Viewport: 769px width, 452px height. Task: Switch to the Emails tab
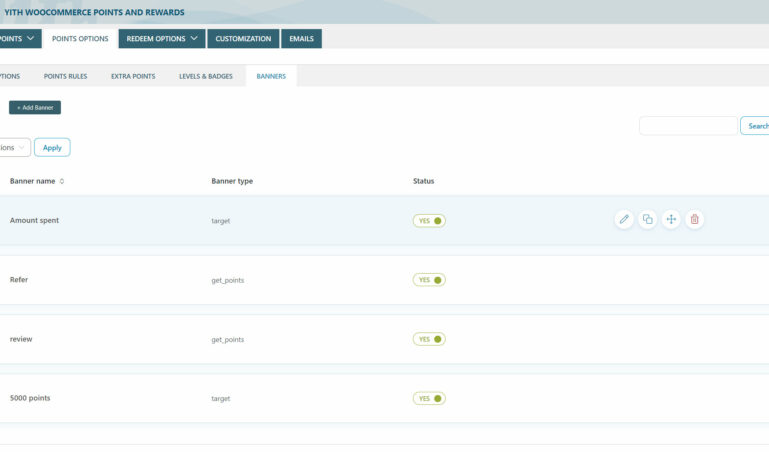[x=302, y=39]
